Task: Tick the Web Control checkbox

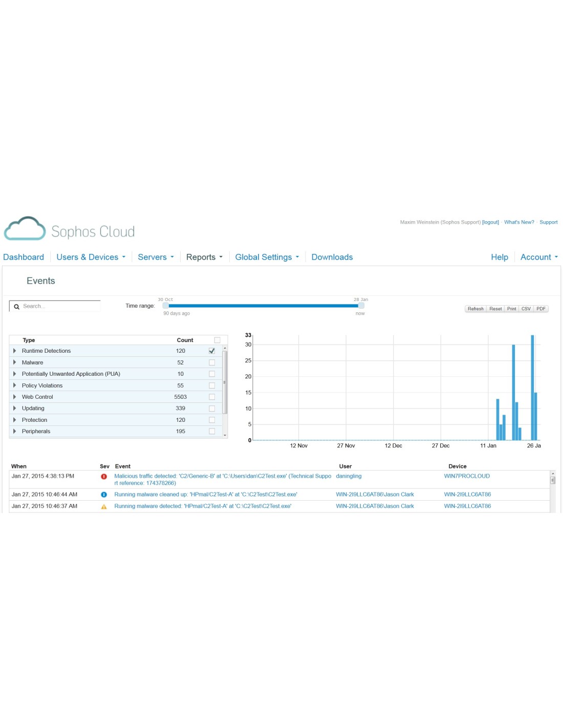Action: click(x=212, y=397)
